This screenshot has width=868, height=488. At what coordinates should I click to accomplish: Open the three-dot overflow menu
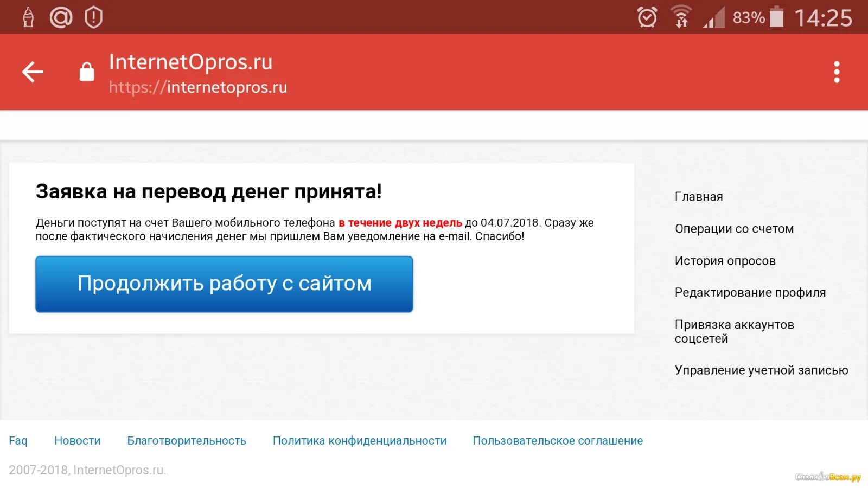click(837, 72)
